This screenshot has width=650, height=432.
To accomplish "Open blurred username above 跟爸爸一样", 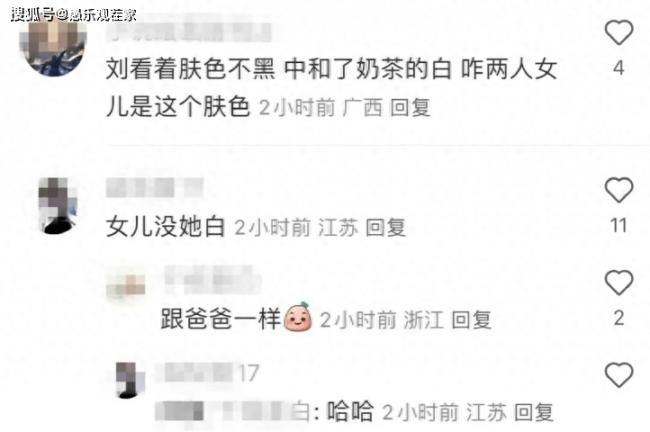I will (213, 280).
